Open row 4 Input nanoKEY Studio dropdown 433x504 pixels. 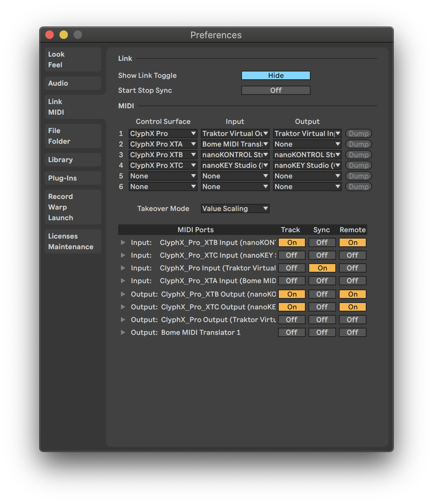pyautogui.click(x=235, y=165)
